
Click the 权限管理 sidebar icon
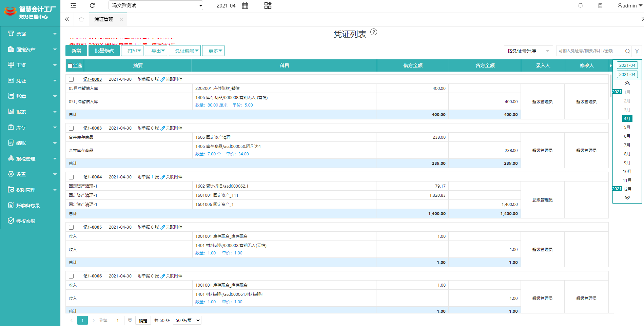(11, 190)
